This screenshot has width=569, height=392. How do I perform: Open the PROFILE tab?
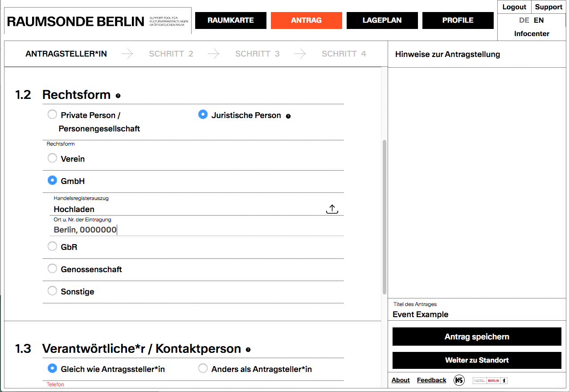458,20
